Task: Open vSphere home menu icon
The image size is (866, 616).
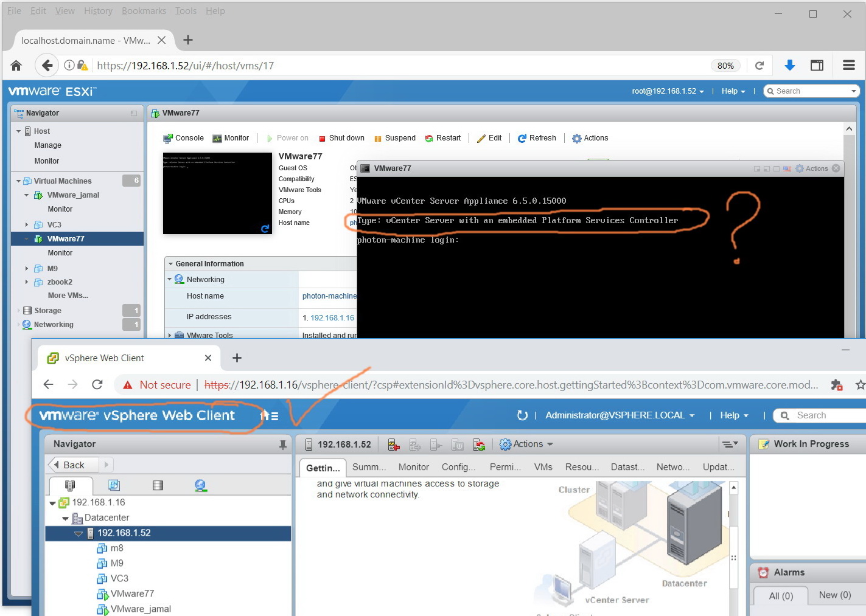Action: coord(270,416)
